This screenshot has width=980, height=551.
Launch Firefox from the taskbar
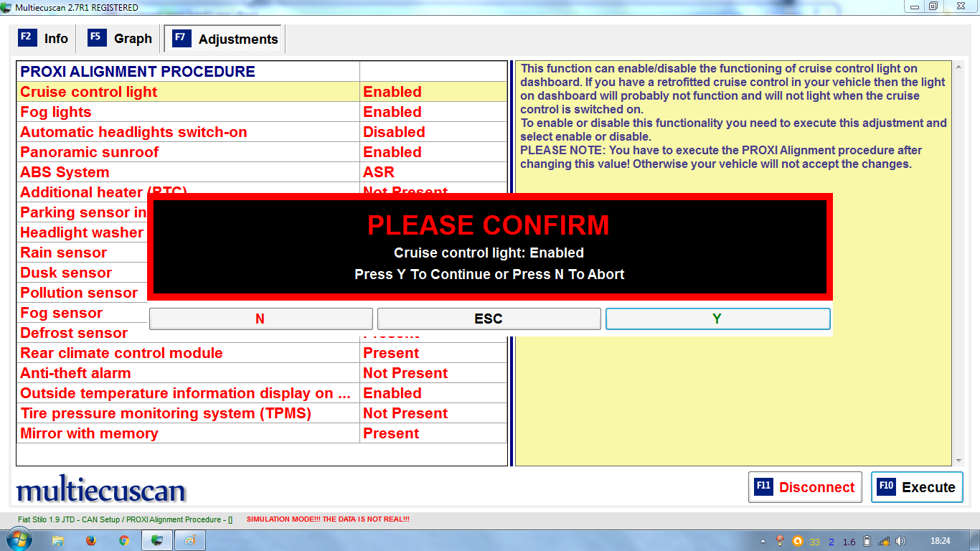pos(91,540)
